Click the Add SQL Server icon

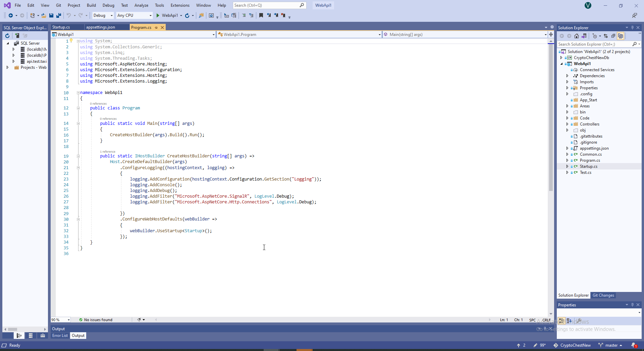pos(17,36)
